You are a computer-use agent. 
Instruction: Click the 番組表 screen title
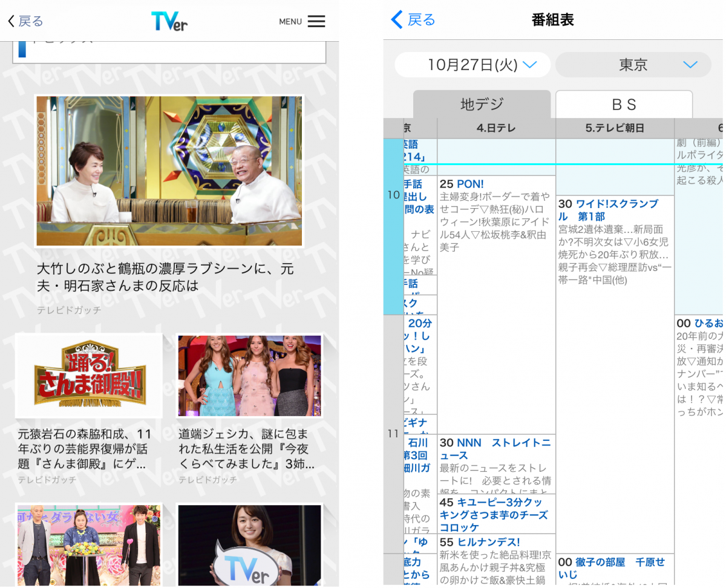pyautogui.click(x=552, y=20)
